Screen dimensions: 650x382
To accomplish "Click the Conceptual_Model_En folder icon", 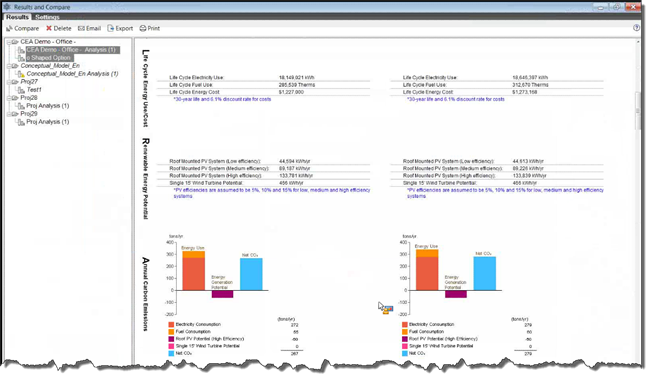I will click(x=15, y=66).
